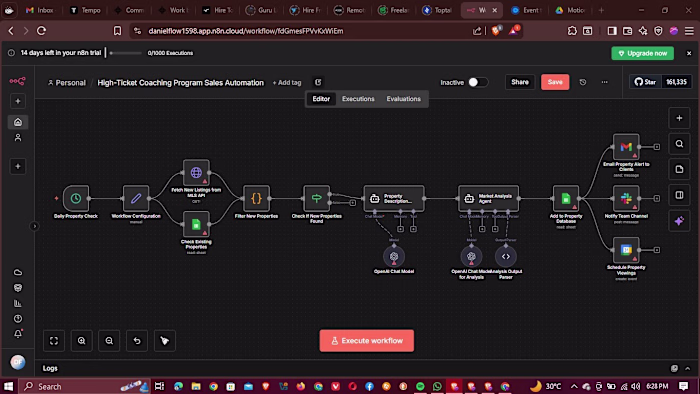Image resolution: width=700 pixels, height=394 pixels.
Task: Open the workflow three-dots options menu
Action: pos(604,82)
